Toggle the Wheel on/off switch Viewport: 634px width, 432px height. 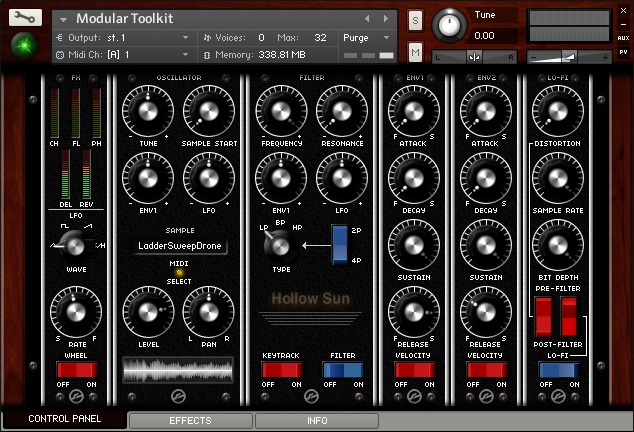(76, 371)
